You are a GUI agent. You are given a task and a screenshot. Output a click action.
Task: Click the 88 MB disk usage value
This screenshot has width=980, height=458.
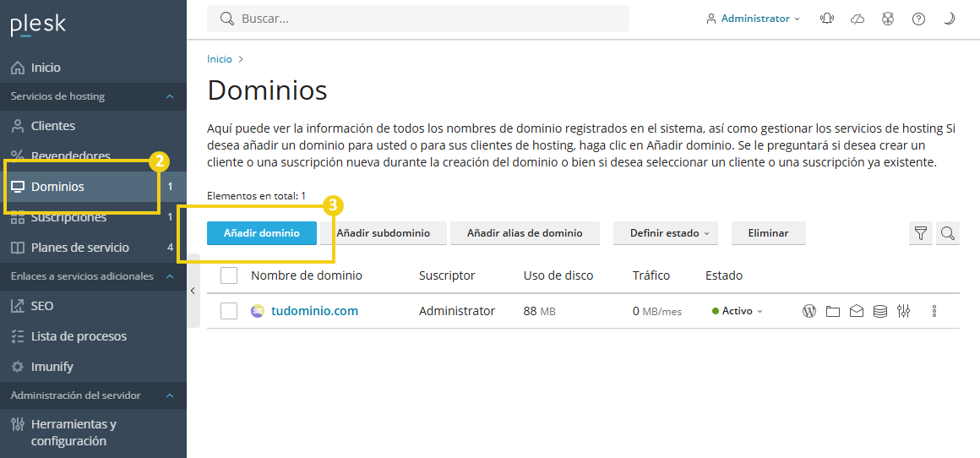pos(539,310)
